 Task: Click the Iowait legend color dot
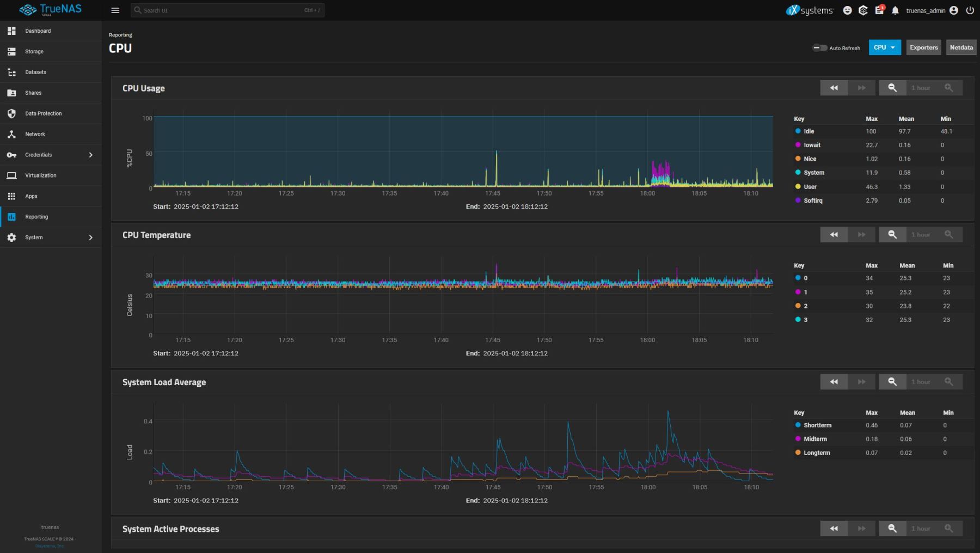[798, 145]
